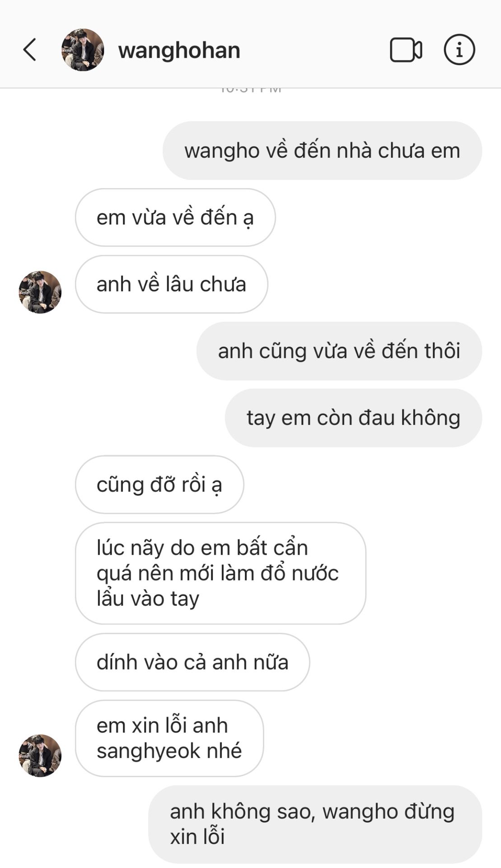Select message "anh cũng vừa về đến thôi"
501x868 pixels.
tap(339, 351)
